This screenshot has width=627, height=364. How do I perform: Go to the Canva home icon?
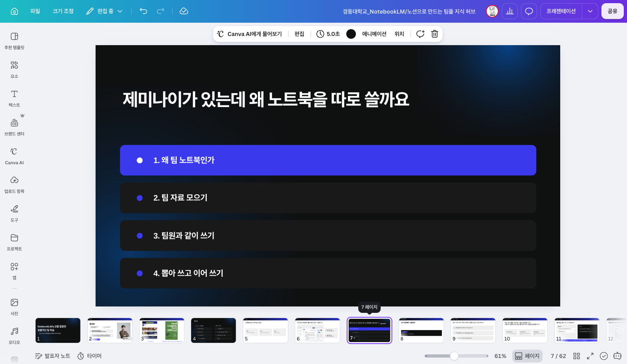pos(14,11)
